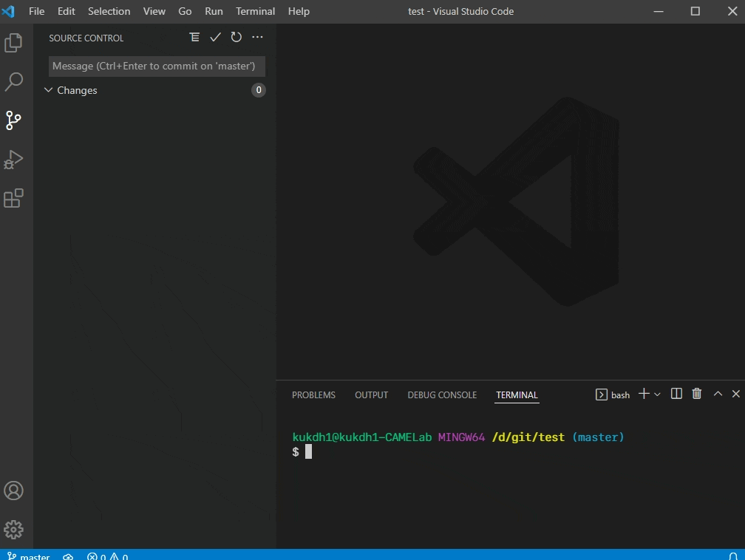
Task: Switch to the DEBUG CONSOLE tab
Action: (x=441, y=395)
